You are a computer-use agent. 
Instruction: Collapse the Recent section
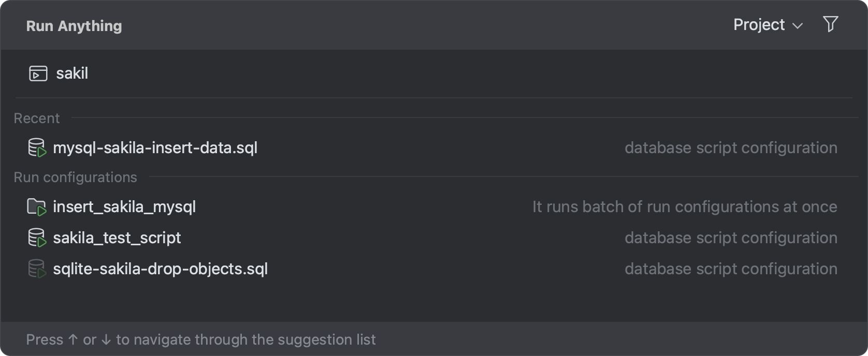36,118
